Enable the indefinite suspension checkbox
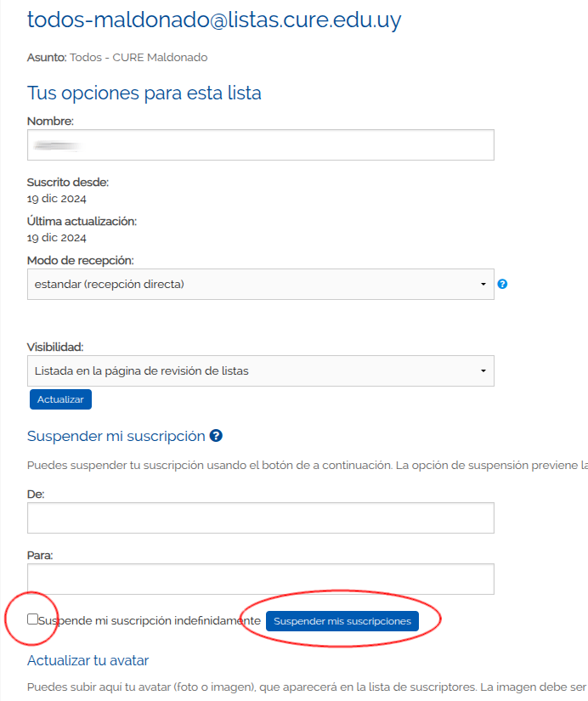 point(32,619)
